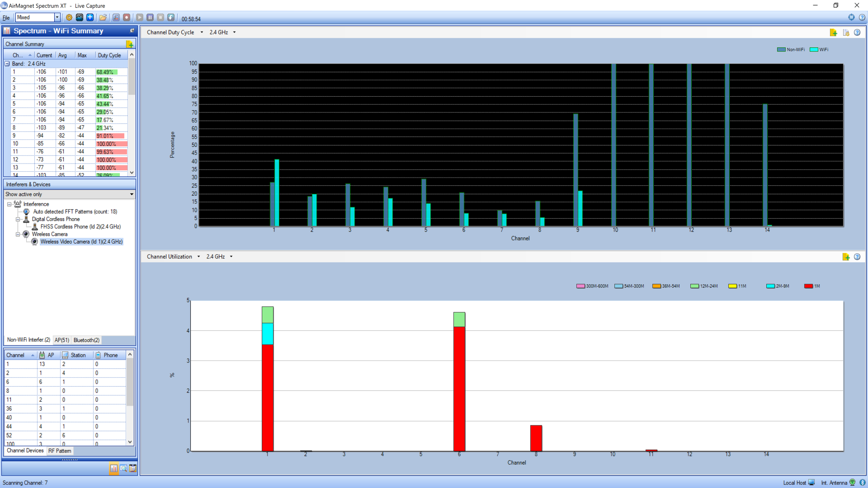Pause the live capture
Screen dimensions: 868x488
click(x=150, y=17)
